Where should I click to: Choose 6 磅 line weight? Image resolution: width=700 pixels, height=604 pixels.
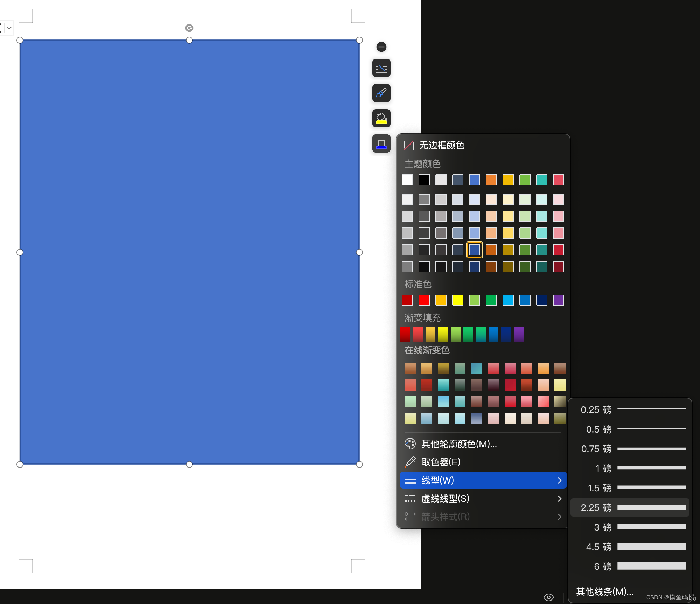tap(630, 566)
